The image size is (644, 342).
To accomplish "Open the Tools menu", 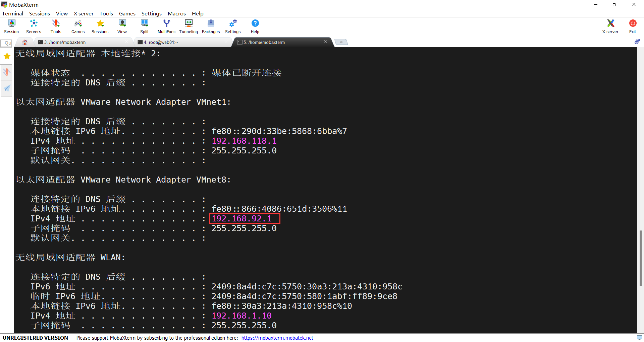I will [x=106, y=13].
